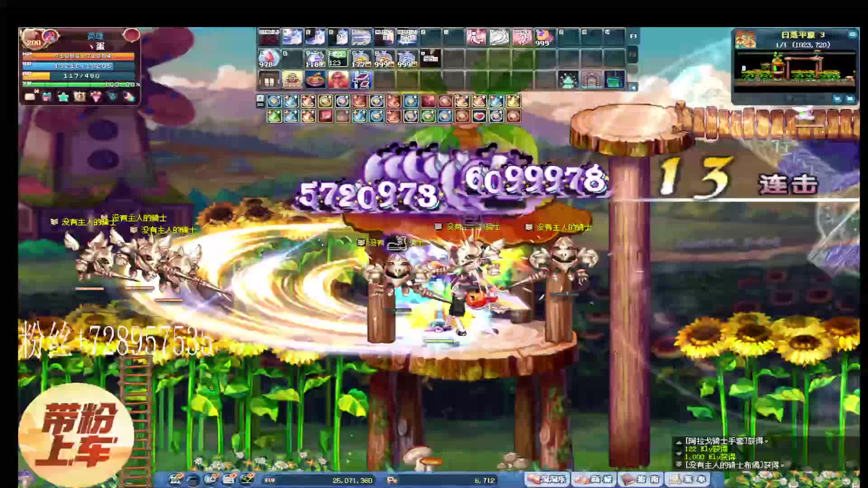Open the green treasure chest quickslot icon
The image size is (868, 488).
(x=614, y=80)
